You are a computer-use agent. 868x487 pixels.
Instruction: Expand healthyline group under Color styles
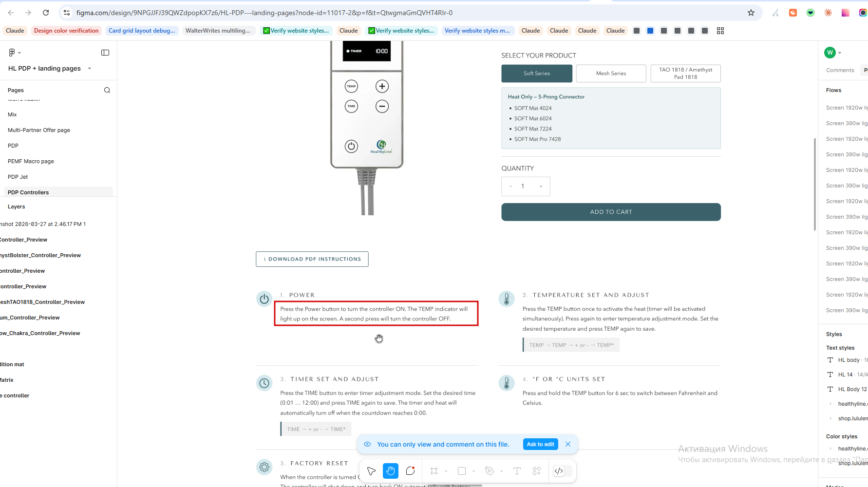pyautogui.click(x=830, y=449)
